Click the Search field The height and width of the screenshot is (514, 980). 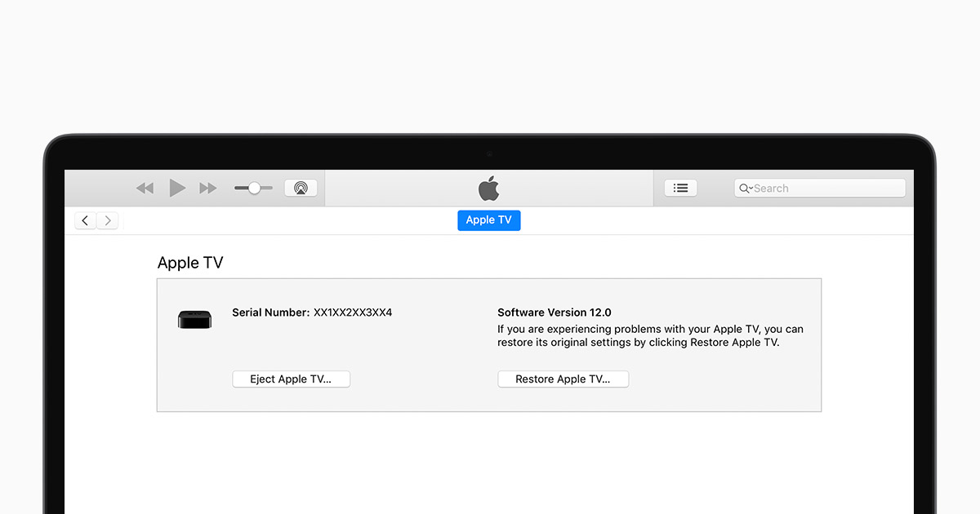coord(820,188)
